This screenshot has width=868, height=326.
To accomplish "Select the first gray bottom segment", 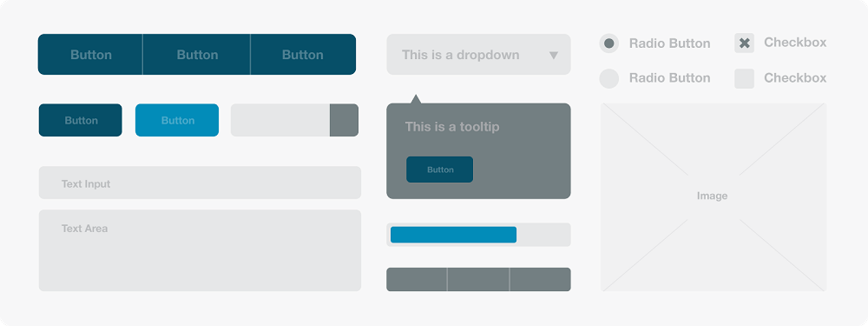I will point(417,279).
